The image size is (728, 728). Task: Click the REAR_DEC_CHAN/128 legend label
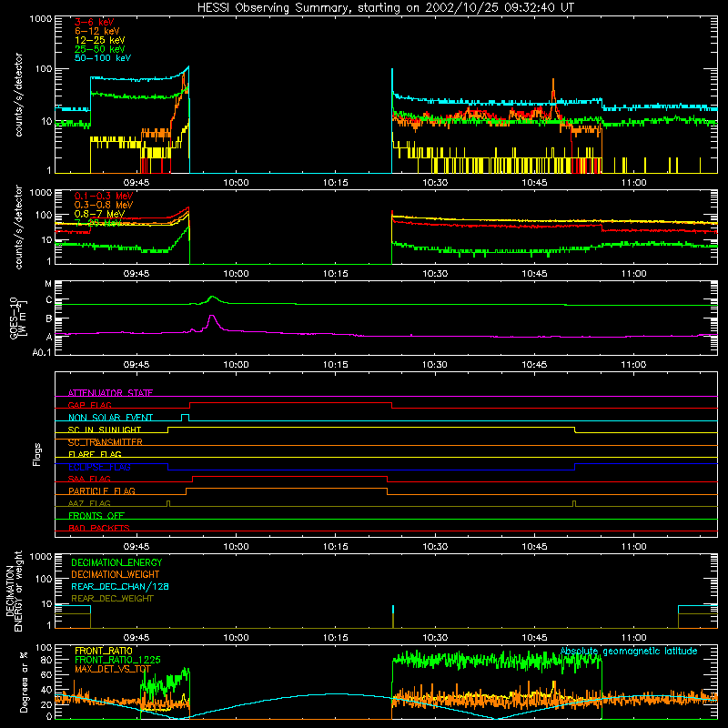(x=120, y=587)
